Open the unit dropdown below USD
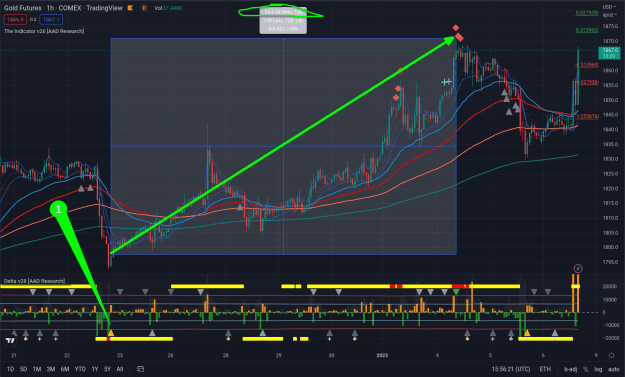625x377 pixels. (x=609, y=15)
